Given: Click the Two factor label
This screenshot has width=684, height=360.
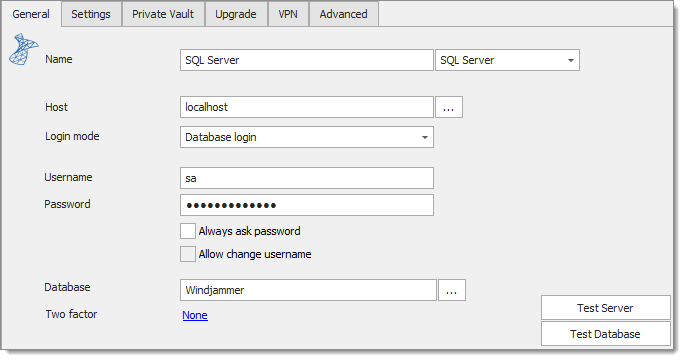Looking at the screenshot, I should 72,314.
